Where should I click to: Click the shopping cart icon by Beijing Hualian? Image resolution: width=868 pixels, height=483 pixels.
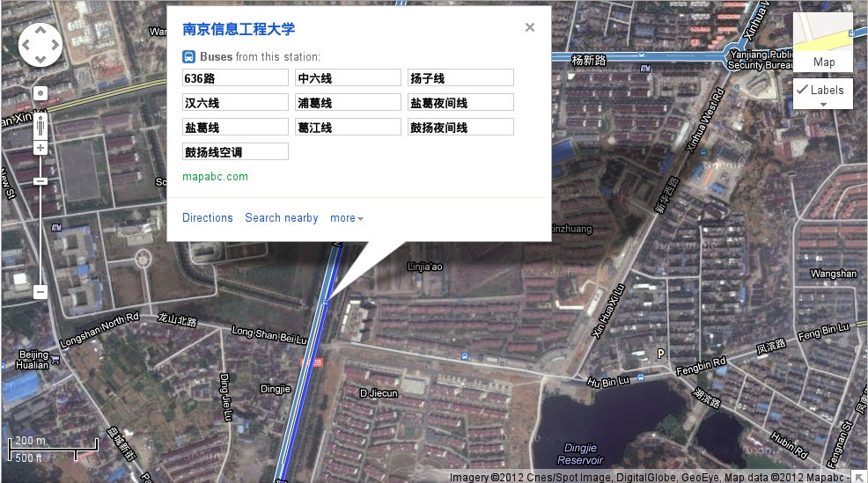pos(55,360)
